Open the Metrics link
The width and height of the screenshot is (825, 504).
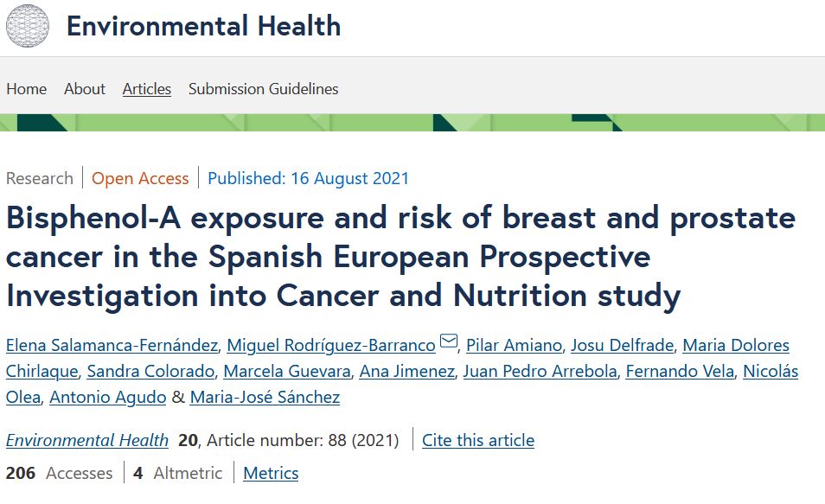coord(271,473)
